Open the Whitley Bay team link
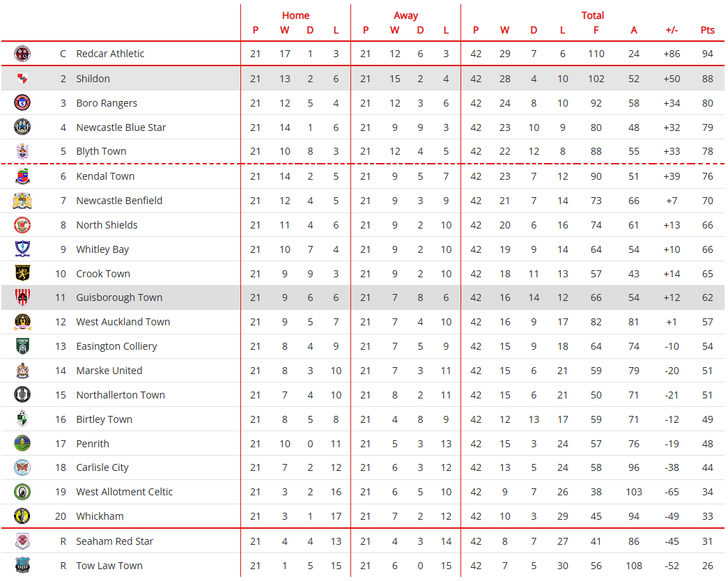 [102, 249]
